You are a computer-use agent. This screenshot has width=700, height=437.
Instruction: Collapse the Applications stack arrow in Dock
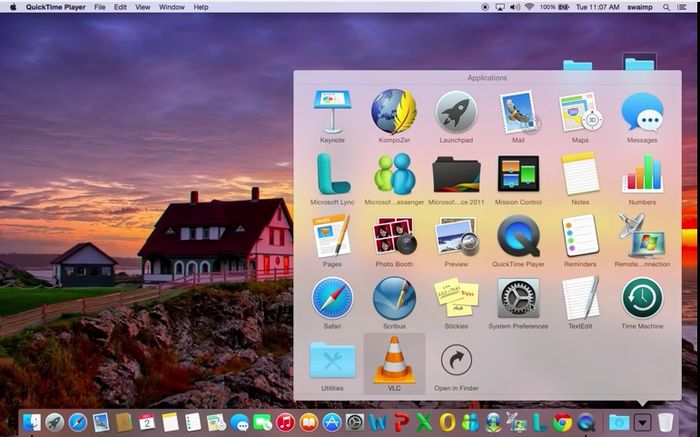[x=642, y=422]
